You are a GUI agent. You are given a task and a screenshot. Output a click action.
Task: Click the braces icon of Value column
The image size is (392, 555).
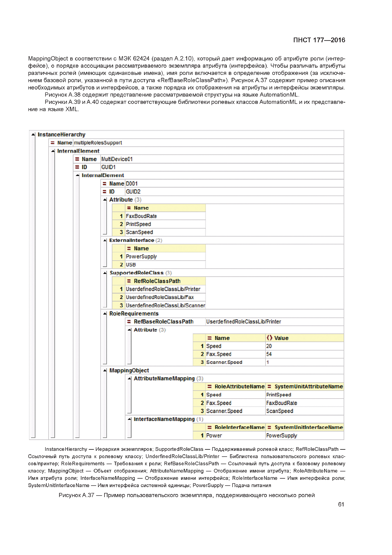269,338
